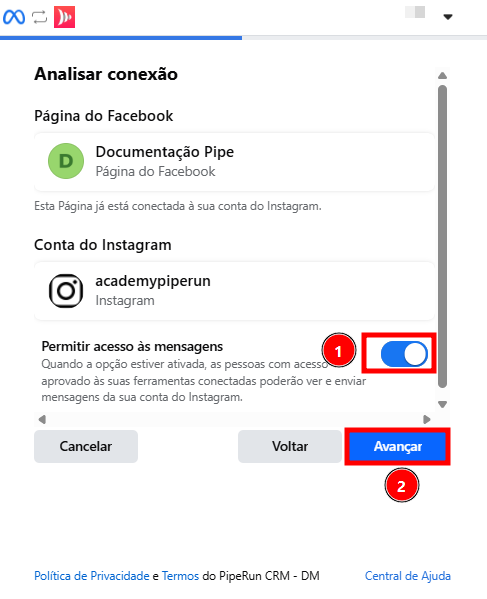Click the blurred profile avatar at top right

point(415,12)
